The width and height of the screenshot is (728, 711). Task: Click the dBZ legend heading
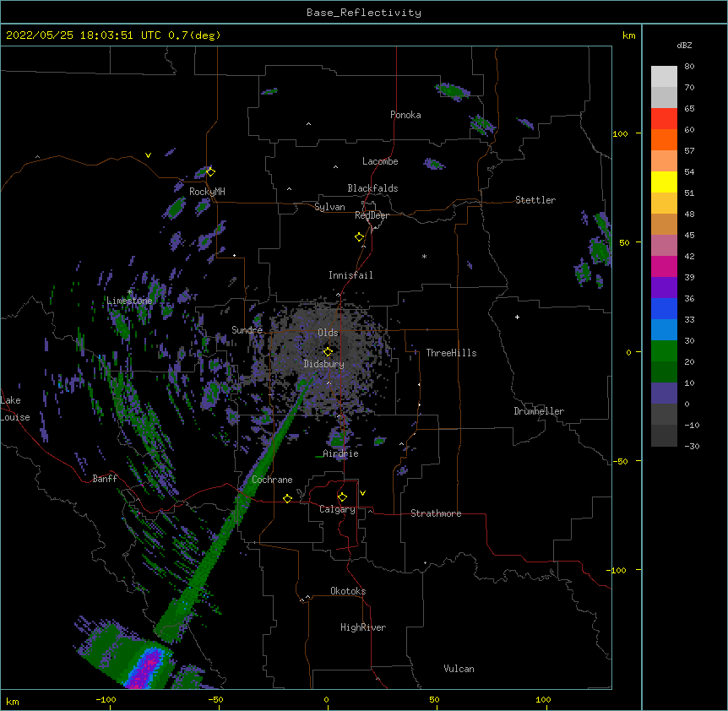pyautogui.click(x=684, y=45)
